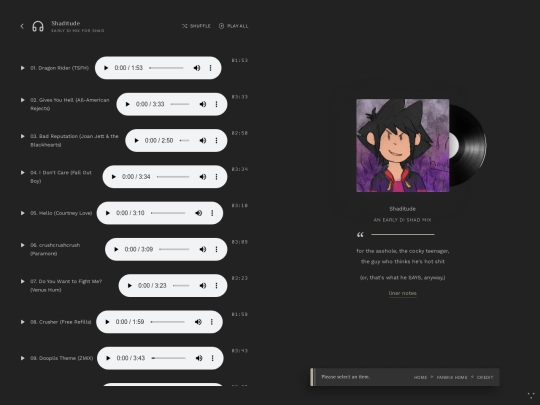This screenshot has height=405, width=540.
Task: Seek within the Dragon Rider progress bar
Action: (x=166, y=68)
